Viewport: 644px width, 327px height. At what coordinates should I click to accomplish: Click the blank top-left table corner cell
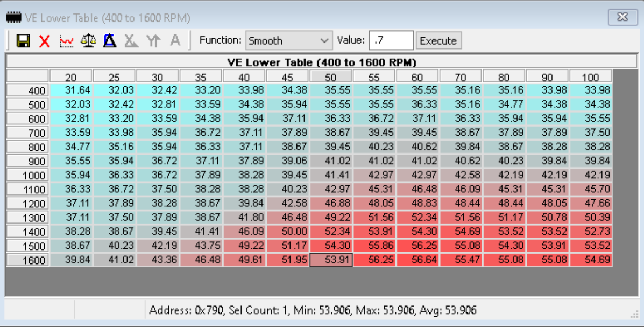coord(27,76)
